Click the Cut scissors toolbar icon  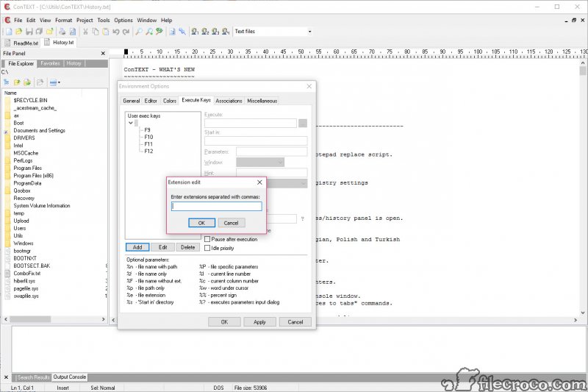[x=85, y=32]
